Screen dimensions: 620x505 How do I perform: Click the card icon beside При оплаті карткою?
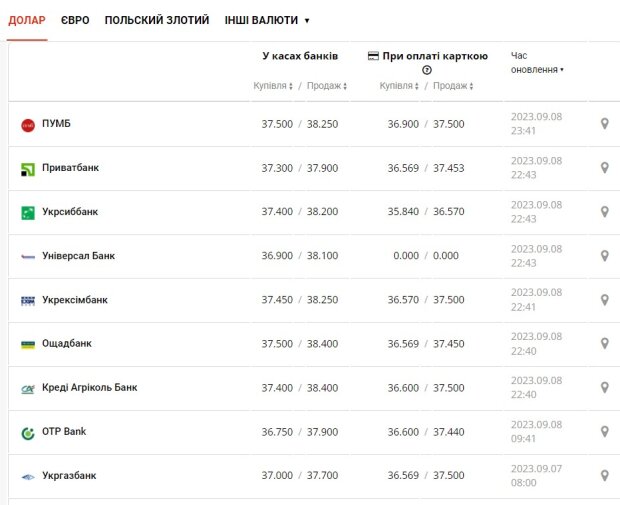(373, 56)
